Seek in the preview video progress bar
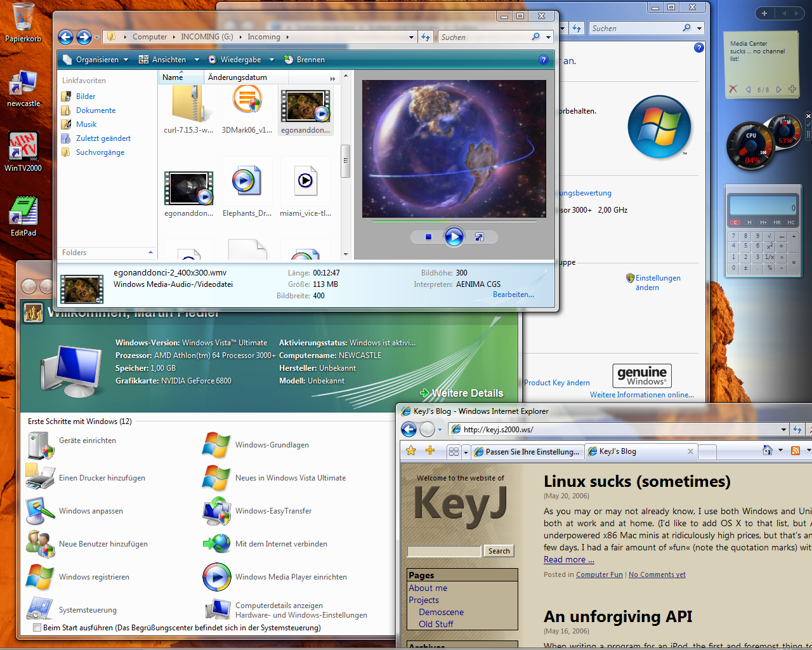The width and height of the screenshot is (812, 650). 454,222
